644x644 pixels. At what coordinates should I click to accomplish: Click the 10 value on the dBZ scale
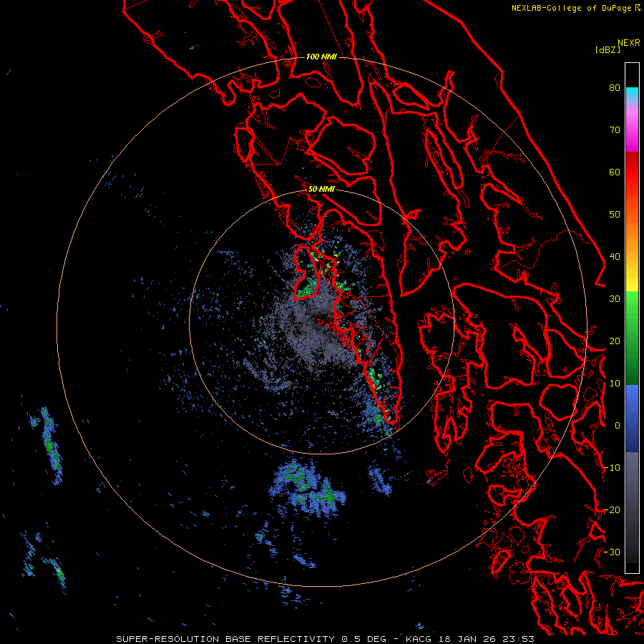615,384
